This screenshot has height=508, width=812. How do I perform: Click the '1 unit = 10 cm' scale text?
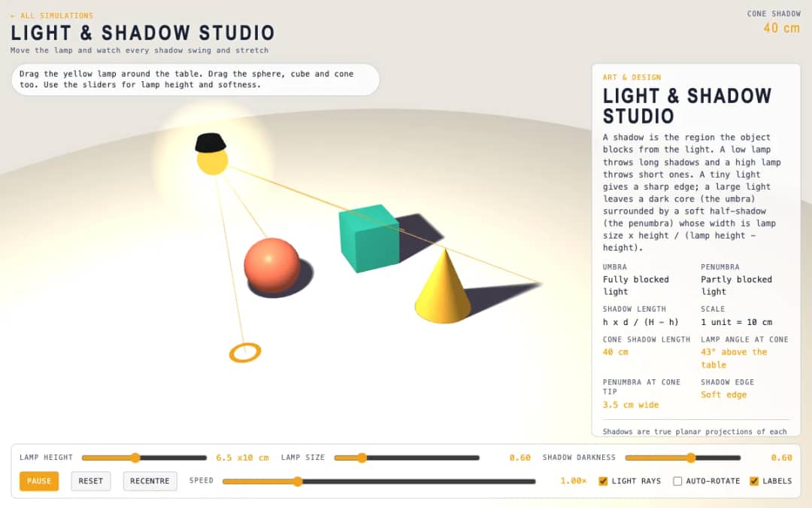pos(736,322)
